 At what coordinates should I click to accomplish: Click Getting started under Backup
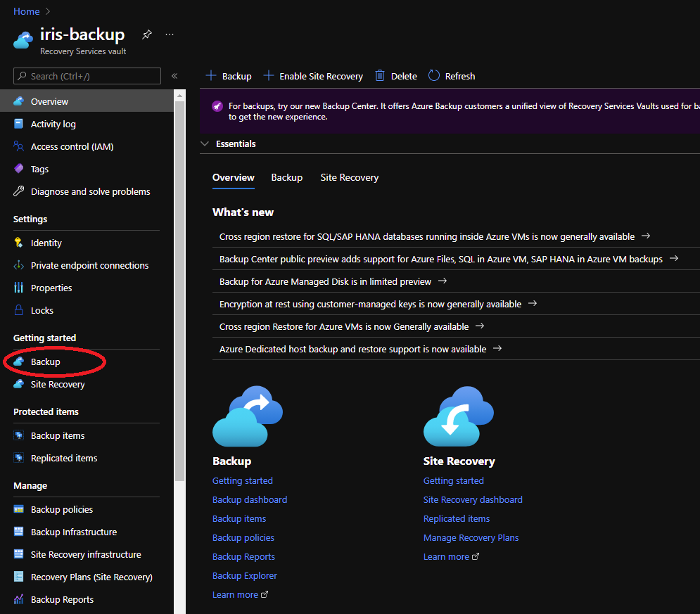point(243,480)
